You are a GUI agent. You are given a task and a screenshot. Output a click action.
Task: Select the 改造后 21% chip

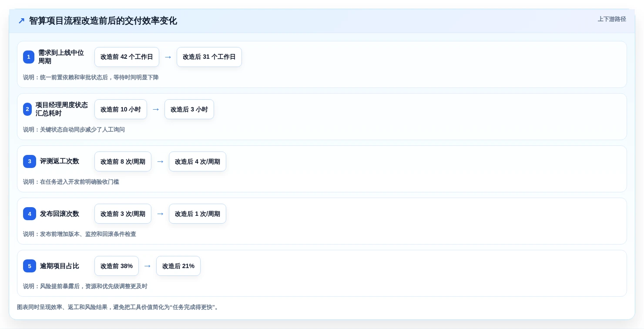click(x=178, y=266)
